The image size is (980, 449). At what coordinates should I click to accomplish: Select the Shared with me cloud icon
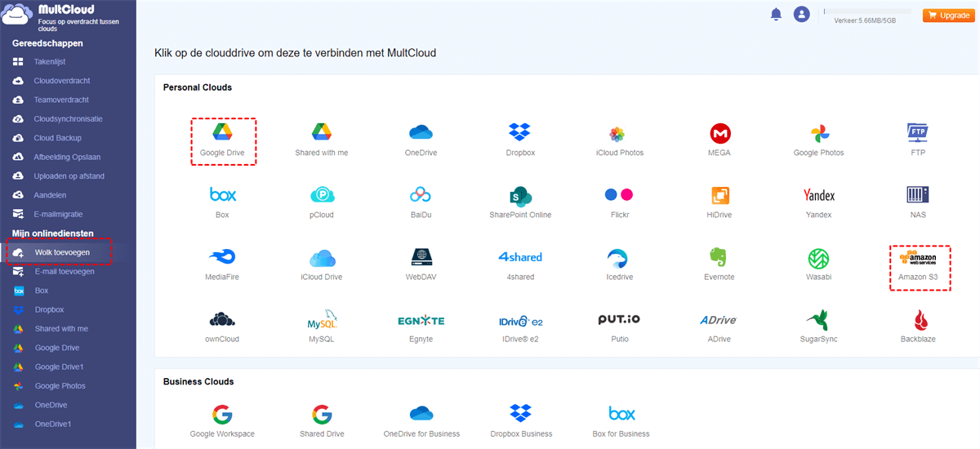coord(321,140)
